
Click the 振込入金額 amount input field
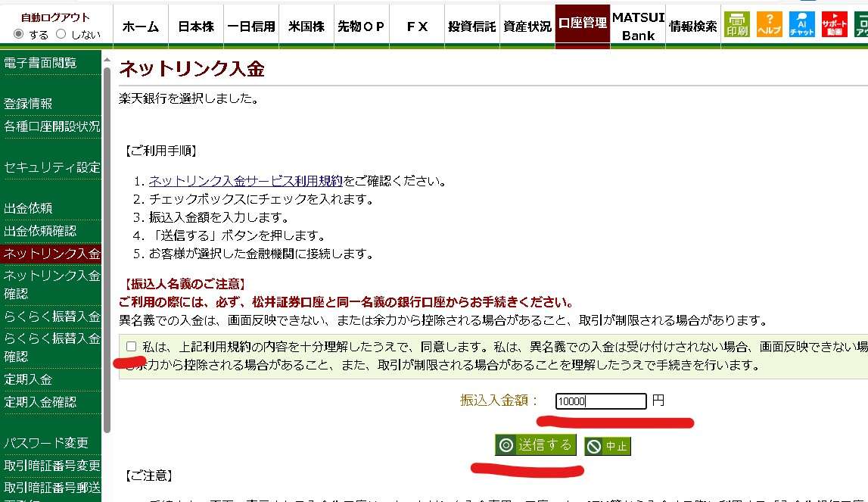click(601, 401)
